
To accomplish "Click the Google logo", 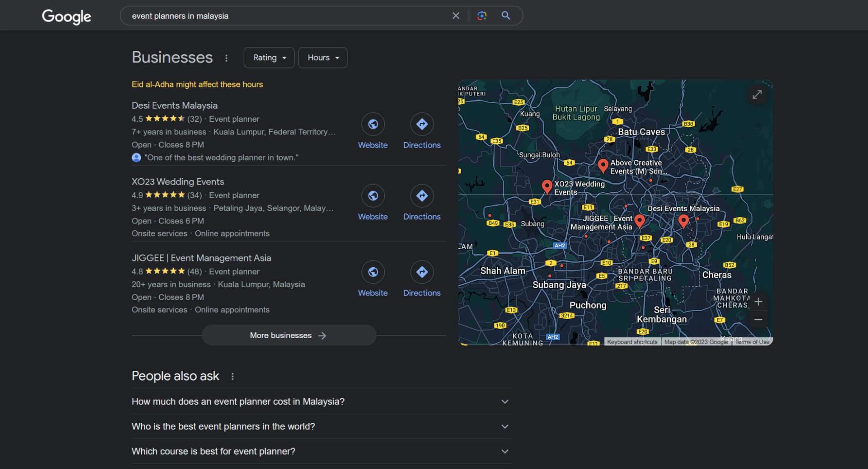I will pos(66,17).
